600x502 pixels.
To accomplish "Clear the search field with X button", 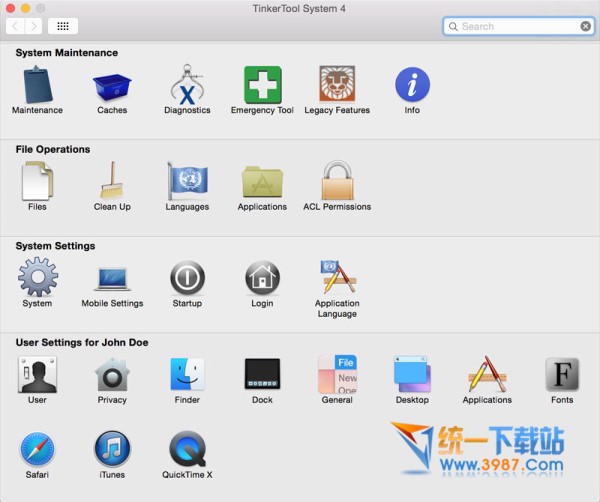I will (585, 26).
